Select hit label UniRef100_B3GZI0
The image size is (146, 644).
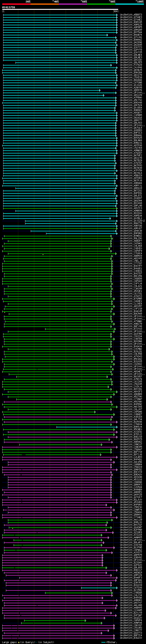click(131, 638)
